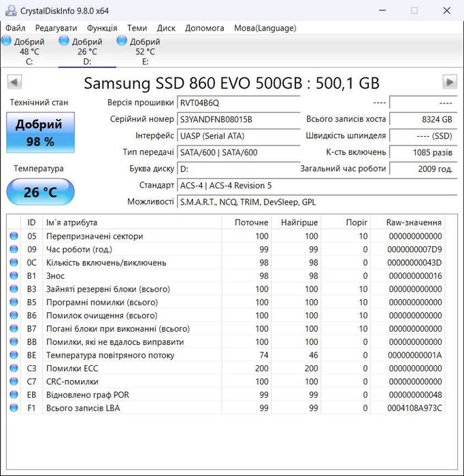The height and width of the screenshot is (476, 464).
Task: Select the Час роботи (год.) row
Action: point(226,250)
